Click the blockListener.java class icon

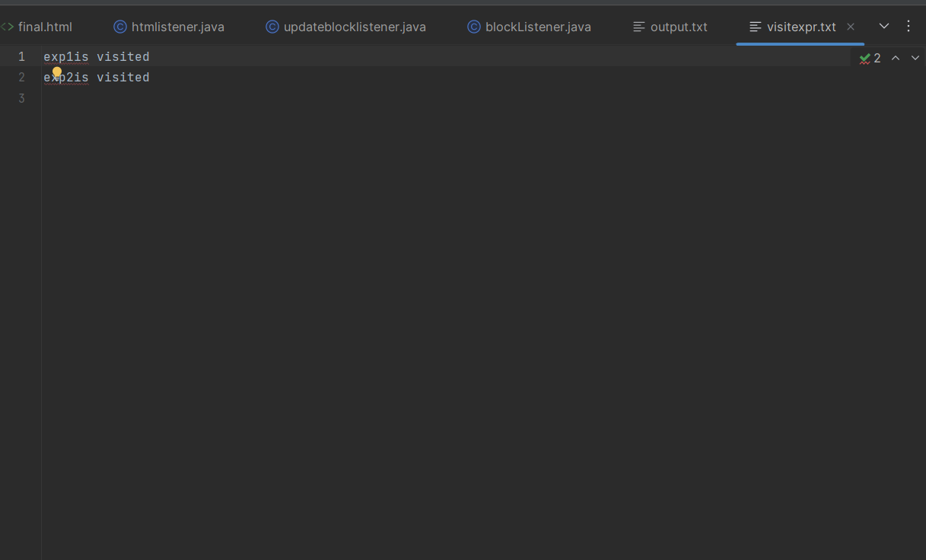click(x=473, y=27)
